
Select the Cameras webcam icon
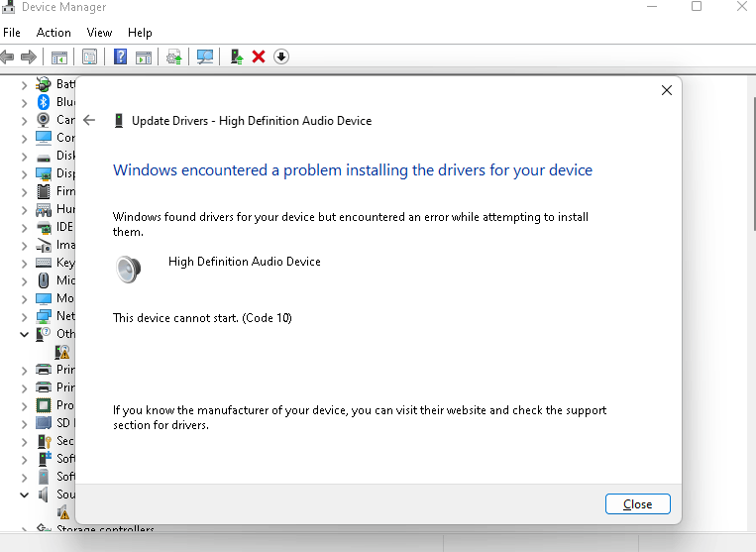pos(44,120)
